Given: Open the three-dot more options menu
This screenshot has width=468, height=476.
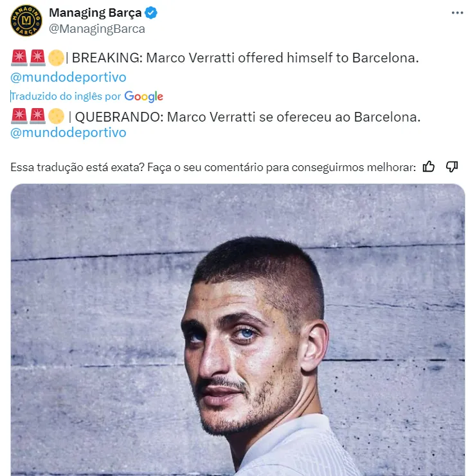Looking at the screenshot, I should pos(457,13).
